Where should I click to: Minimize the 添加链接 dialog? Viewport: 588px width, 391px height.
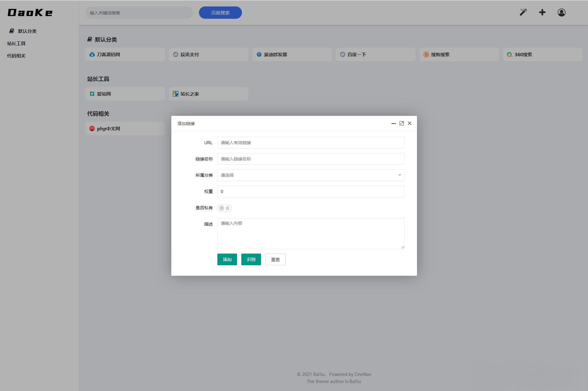click(393, 123)
